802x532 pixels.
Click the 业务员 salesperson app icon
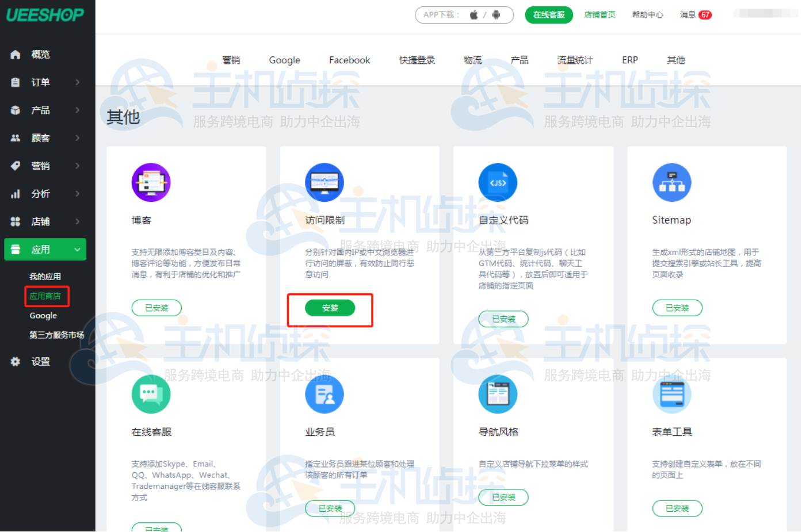coord(324,395)
